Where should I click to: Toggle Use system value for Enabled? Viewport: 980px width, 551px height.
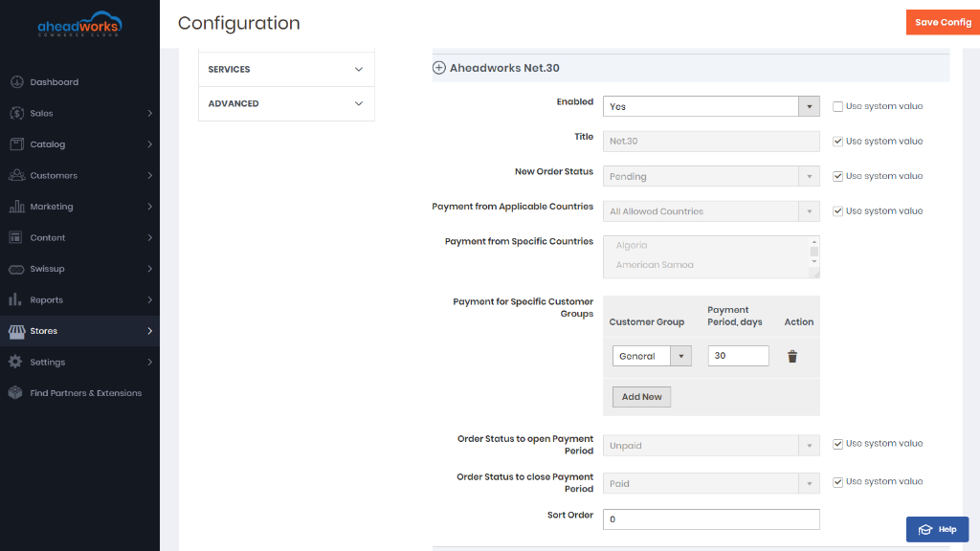coord(837,106)
